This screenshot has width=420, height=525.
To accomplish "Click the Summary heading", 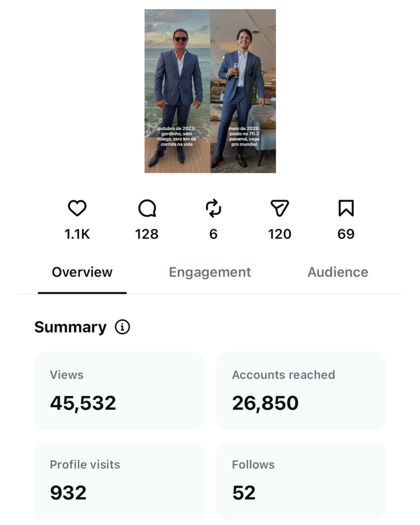I will pyautogui.click(x=71, y=327).
